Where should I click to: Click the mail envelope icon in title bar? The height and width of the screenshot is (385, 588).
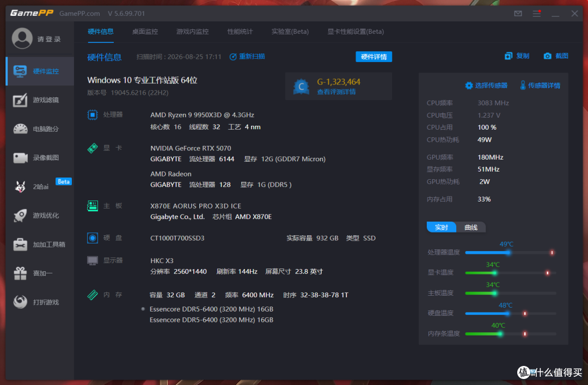(x=518, y=14)
